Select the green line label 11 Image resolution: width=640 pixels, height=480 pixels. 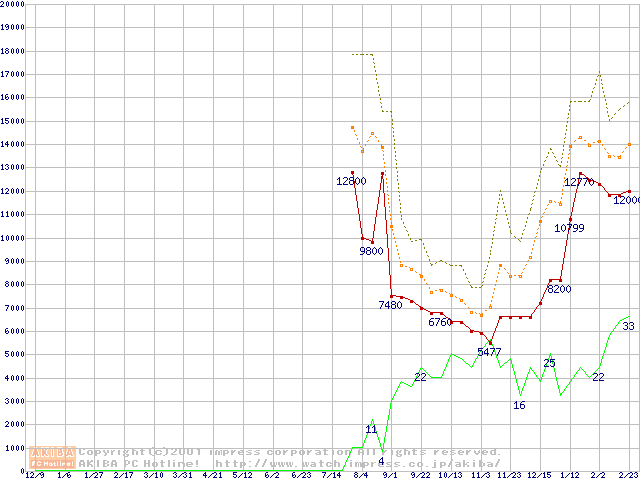[370, 429]
